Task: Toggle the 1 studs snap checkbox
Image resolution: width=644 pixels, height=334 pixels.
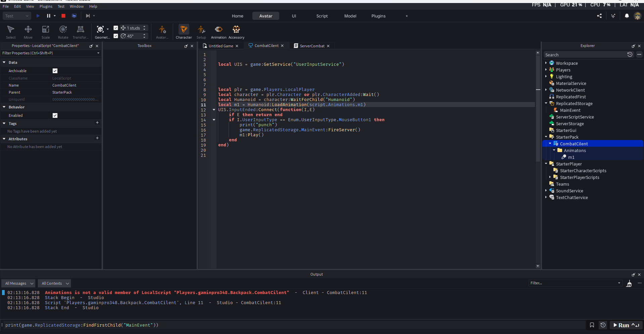Action: click(x=116, y=28)
